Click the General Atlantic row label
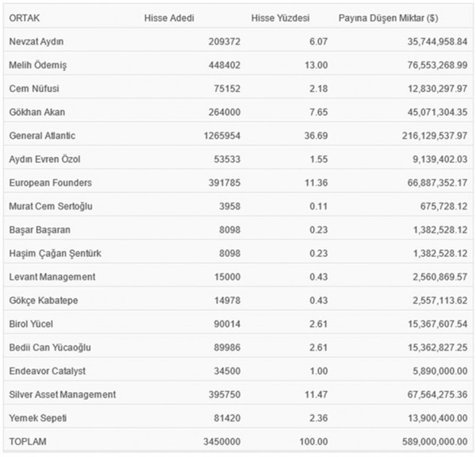The width and height of the screenshot is (476, 457). coord(41,136)
